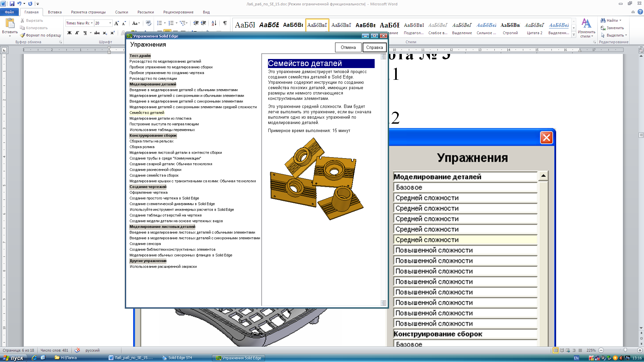Open the underline style dropdown arrow
Image resolution: width=644 pixels, height=362 pixels.
[91, 33]
